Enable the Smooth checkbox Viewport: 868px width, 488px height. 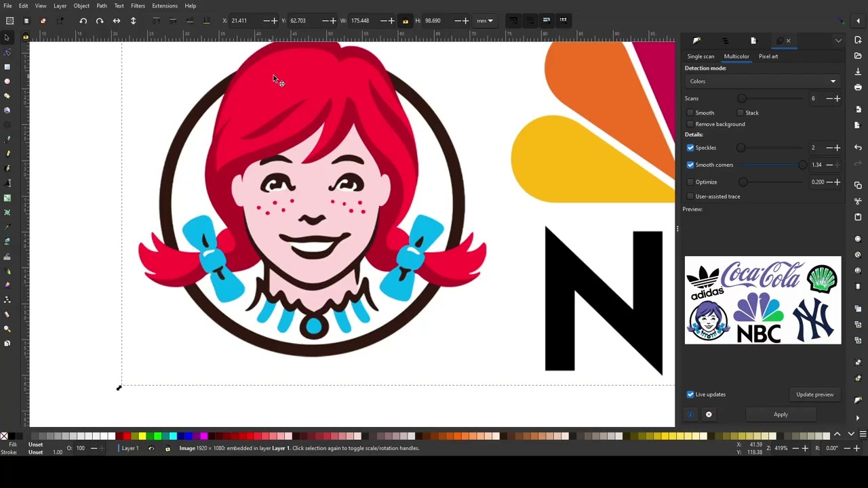(x=690, y=113)
